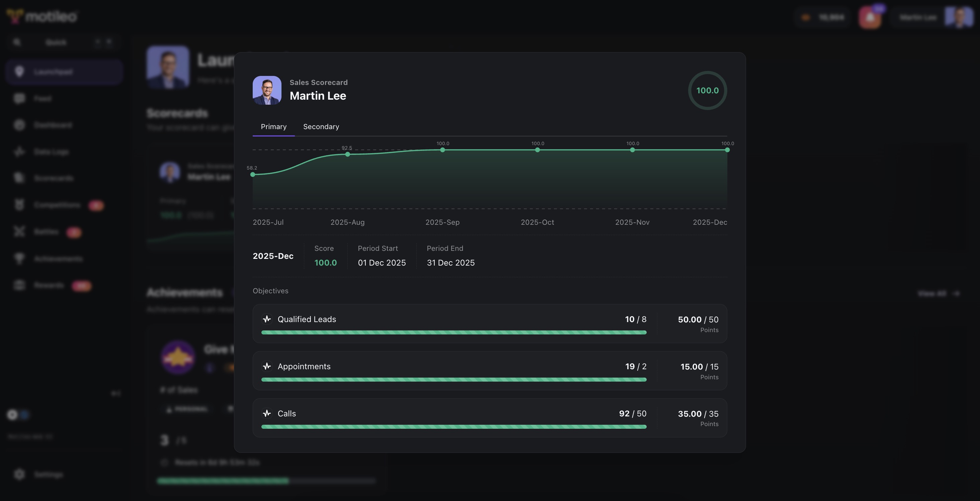
Task: Select the 2025-Sep data point on the chart
Action: click(x=442, y=150)
